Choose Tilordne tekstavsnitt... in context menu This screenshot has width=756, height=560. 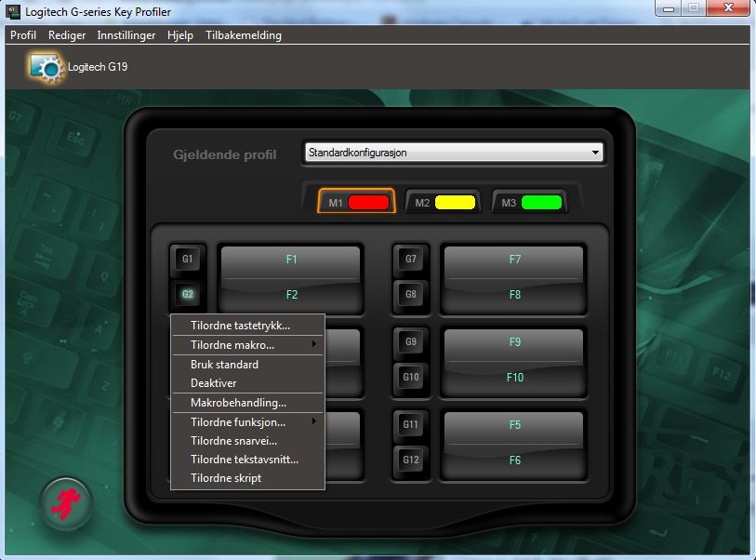pos(248,460)
